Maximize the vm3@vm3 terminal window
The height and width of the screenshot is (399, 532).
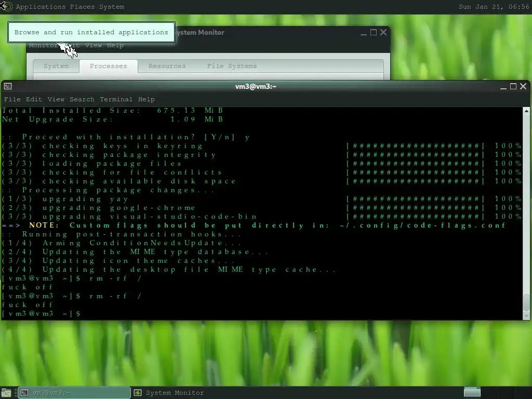coord(513,87)
